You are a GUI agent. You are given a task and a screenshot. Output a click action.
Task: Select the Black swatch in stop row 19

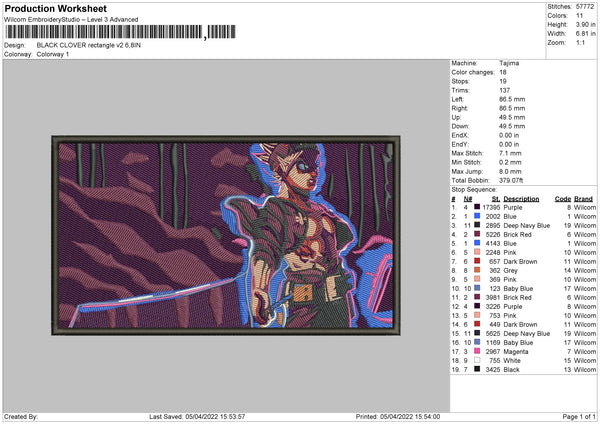477,369
